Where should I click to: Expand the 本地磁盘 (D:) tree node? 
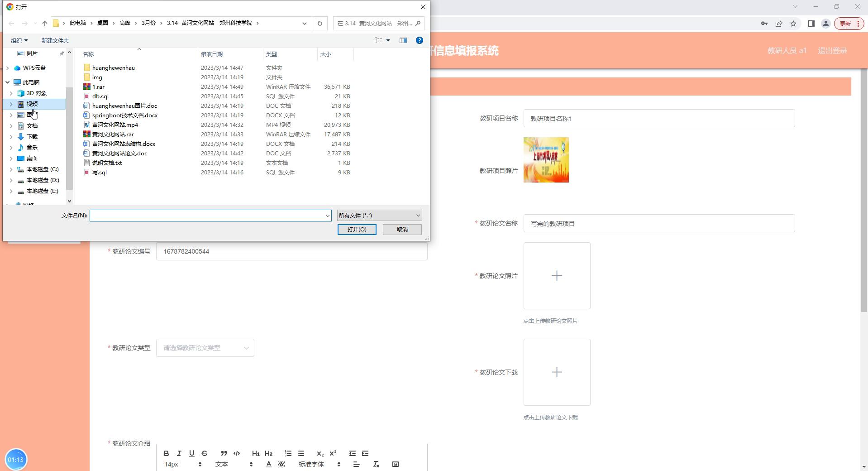coord(11,180)
